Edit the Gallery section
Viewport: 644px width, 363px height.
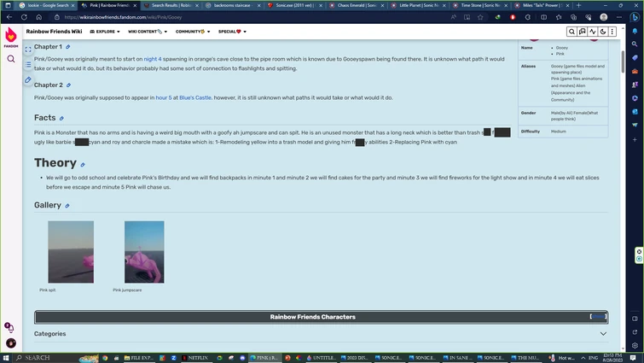[x=67, y=206]
